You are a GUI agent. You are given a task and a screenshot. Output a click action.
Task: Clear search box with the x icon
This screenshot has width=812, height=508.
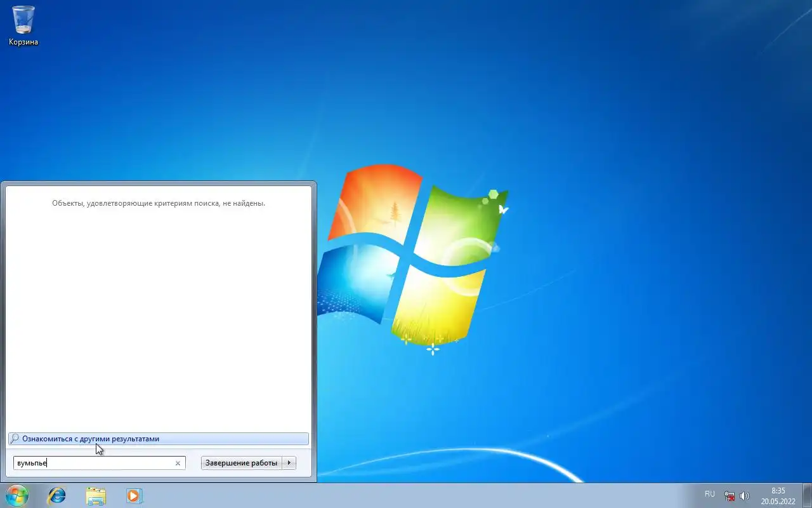click(178, 464)
